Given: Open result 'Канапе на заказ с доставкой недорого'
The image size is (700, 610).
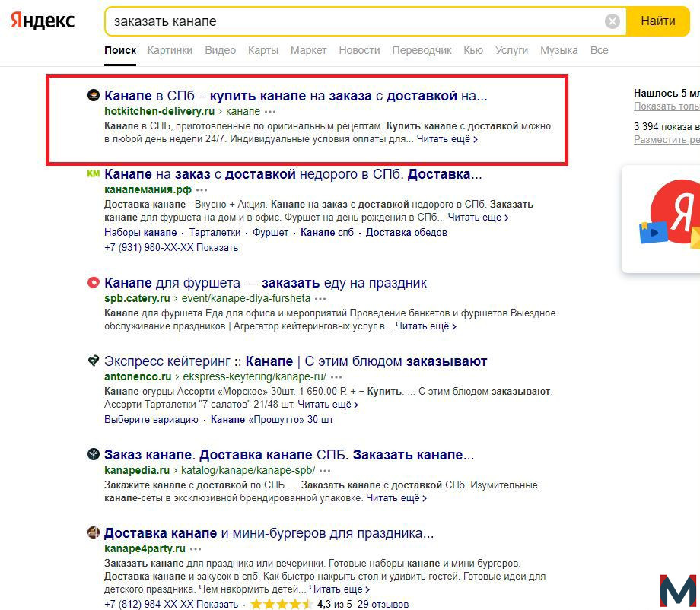Looking at the screenshot, I should click(293, 174).
